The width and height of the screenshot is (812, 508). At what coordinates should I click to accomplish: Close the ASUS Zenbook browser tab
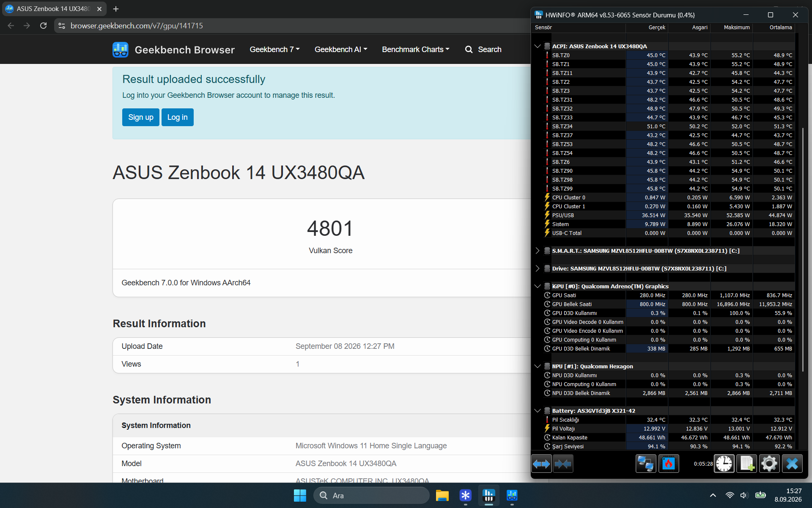click(x=99, y=9)
